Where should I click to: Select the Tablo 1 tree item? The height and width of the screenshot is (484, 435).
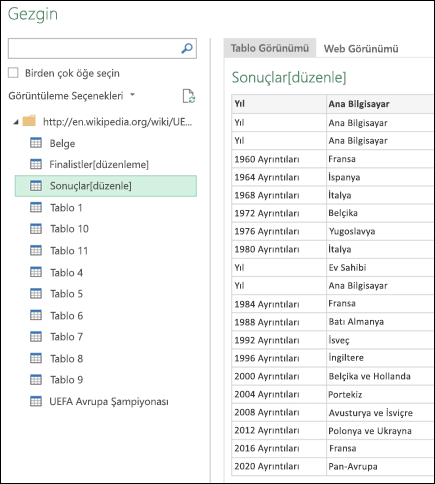point(66,207)
